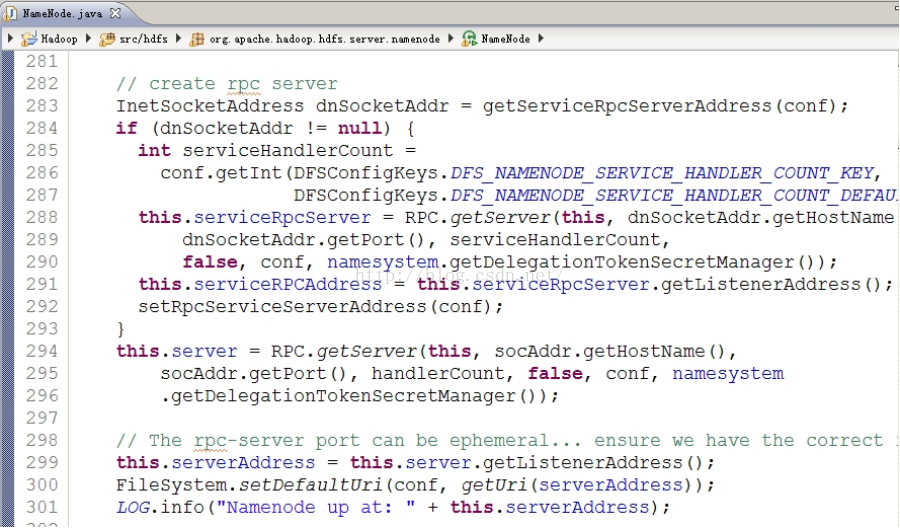Click the "Namenode up at: " string literal
Screen dimensions: 900x529
click(316, 507)
